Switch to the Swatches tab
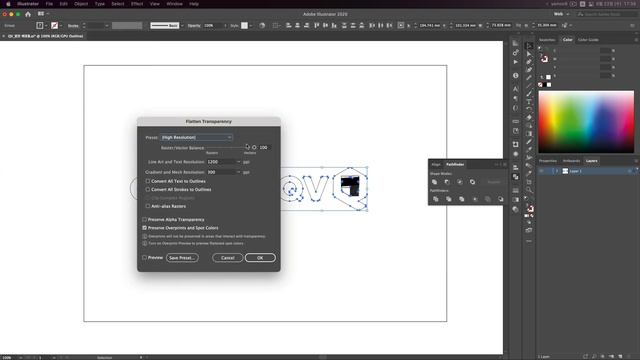Screen dimensions: 640x360 (x=547, y=40)
